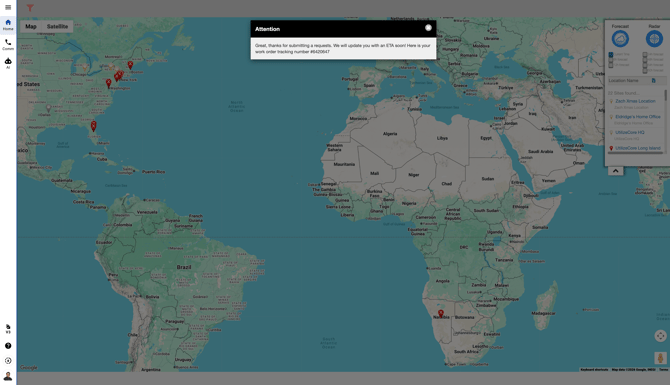Click the Radar label in weather panel
Image resolution: width=670 pixels, height=385 pixels.
coord(654,26)
